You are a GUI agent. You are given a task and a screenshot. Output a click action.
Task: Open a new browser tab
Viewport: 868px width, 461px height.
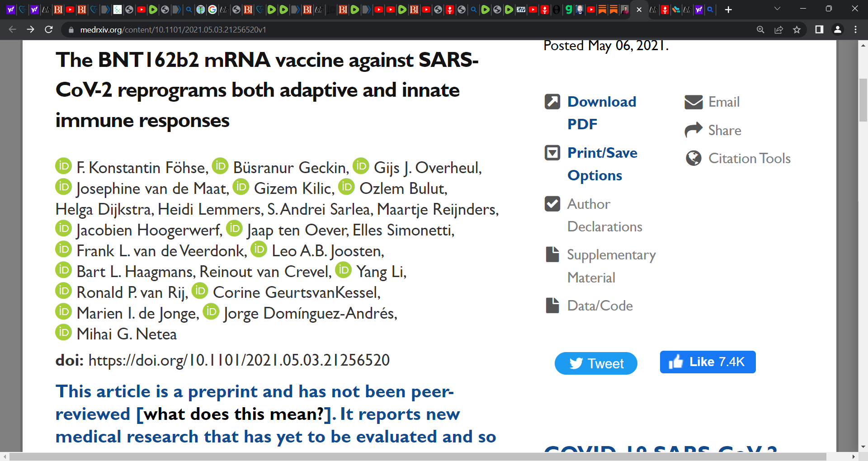click(x=728, y=9)
